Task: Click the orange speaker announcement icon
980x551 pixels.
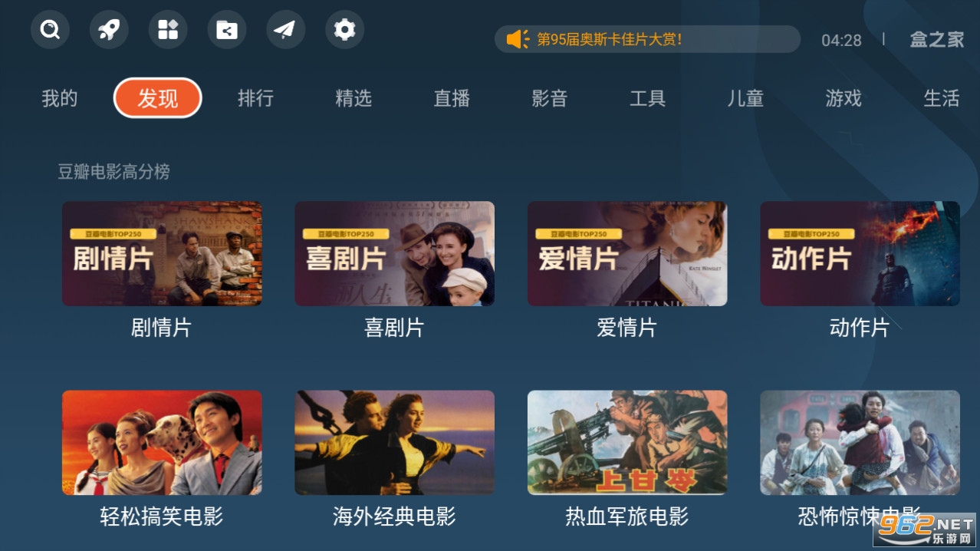Action: coord(518,39)
